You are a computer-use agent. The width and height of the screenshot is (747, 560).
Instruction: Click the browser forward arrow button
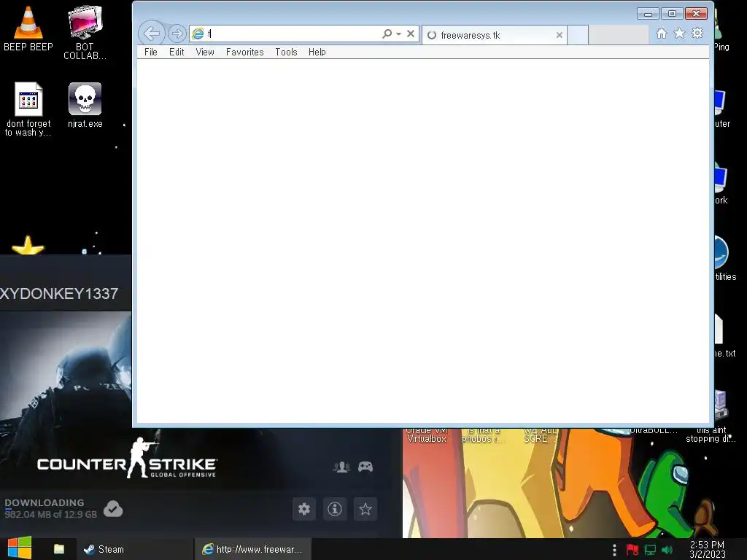pyautogui.click(x=177, y=34)
